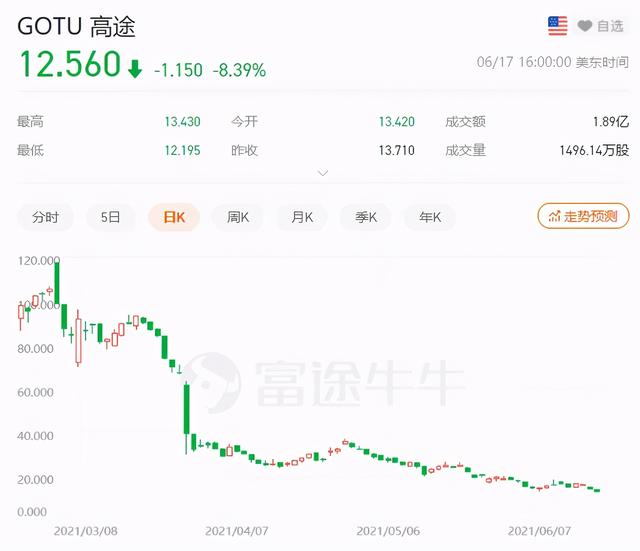Click the 60.000 y-axis label
Screen dimensions: 640x551
click(x=36, y=392)
